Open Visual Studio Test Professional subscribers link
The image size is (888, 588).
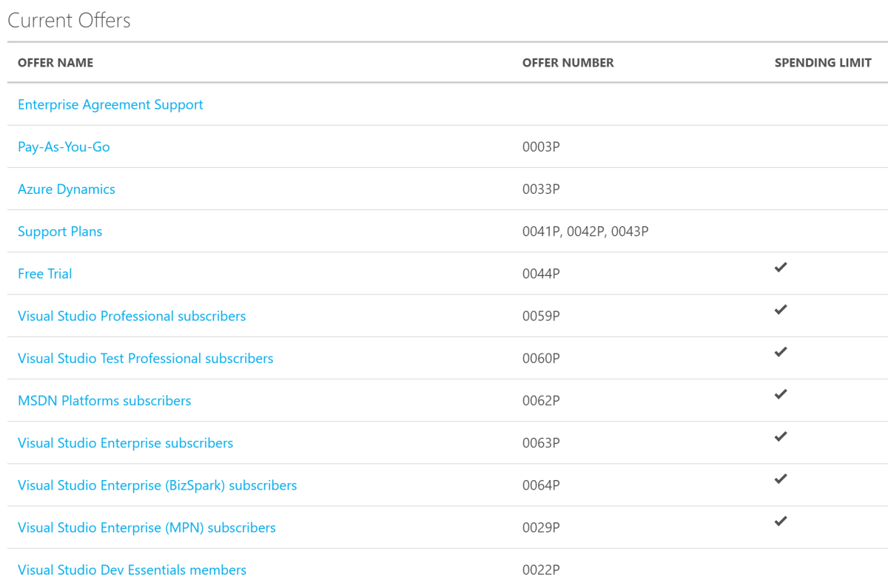[x=145, y=358]
